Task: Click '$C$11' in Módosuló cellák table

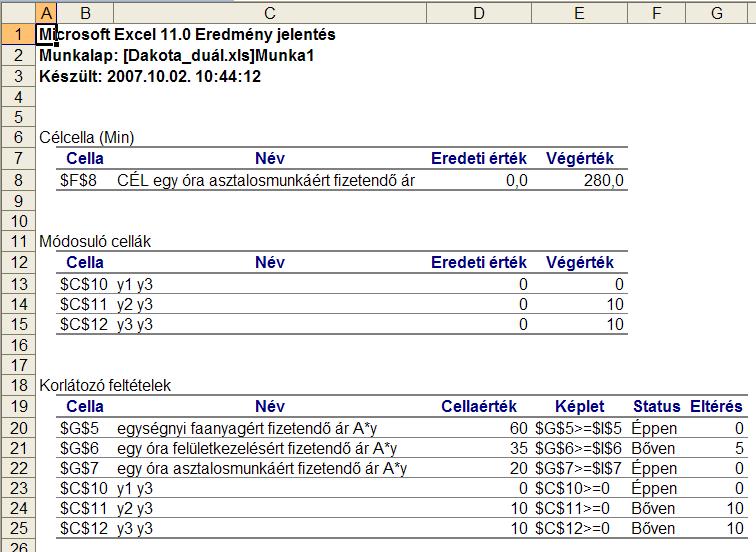Action: coord(83,305)
